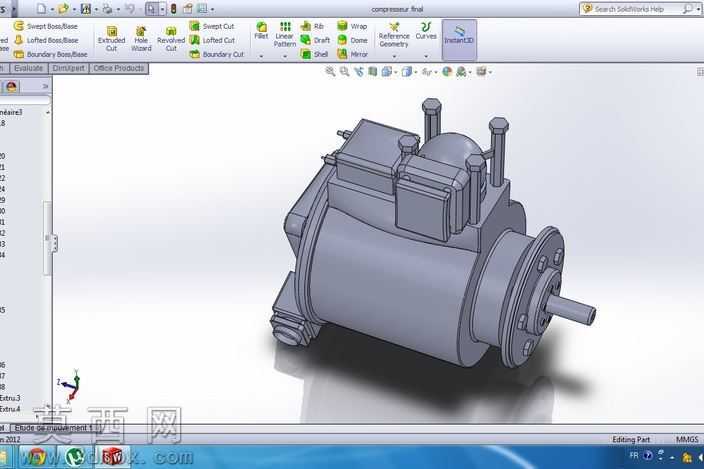704x469 pixels.
Task: Choose the Linear Pattern tool
Action: click(x=285, y=34)
